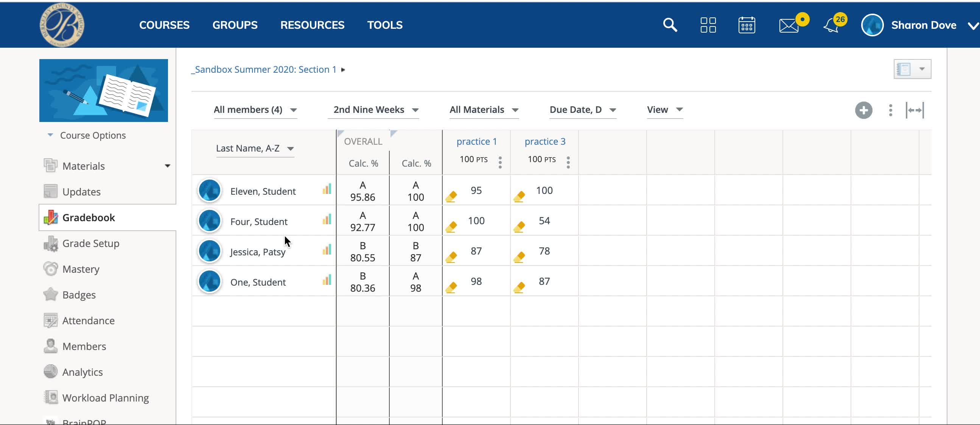The image size is (980, 425).
Task: Click the add column plus icon
Action: pos(863,111)
